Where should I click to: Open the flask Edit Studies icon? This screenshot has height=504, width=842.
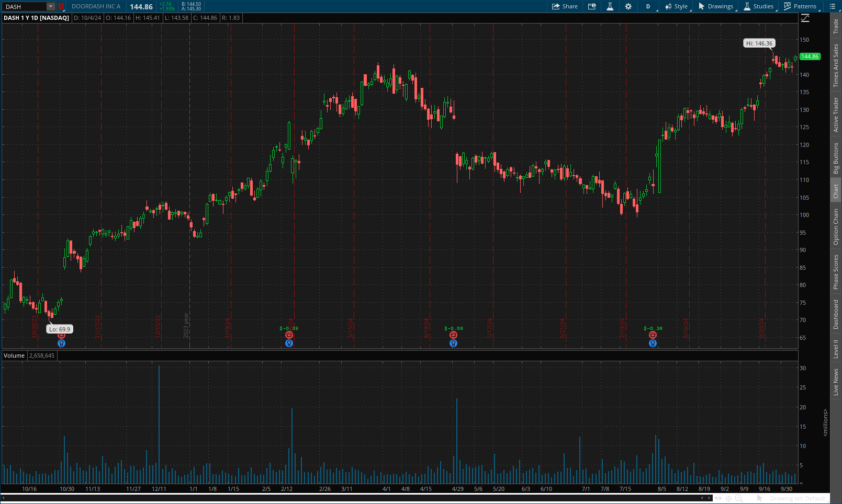(x=610, y=6)
